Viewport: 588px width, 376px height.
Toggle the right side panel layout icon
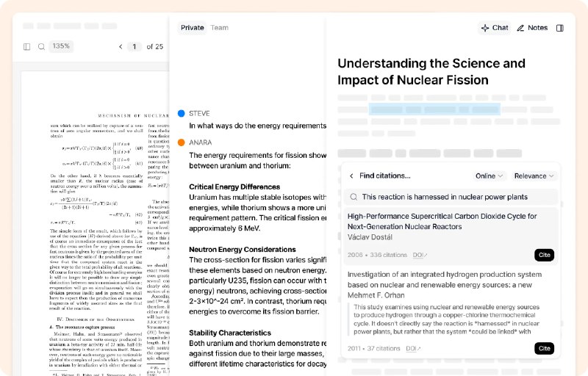coord(560,28)
